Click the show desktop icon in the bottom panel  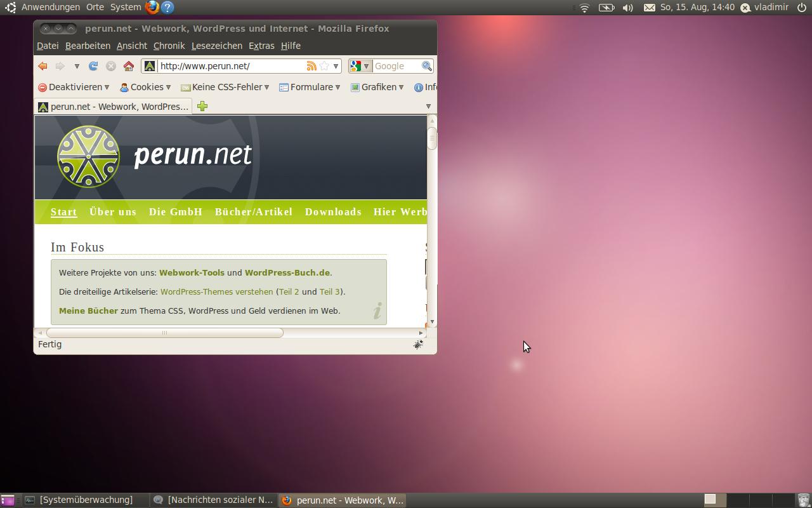[8, 500]
